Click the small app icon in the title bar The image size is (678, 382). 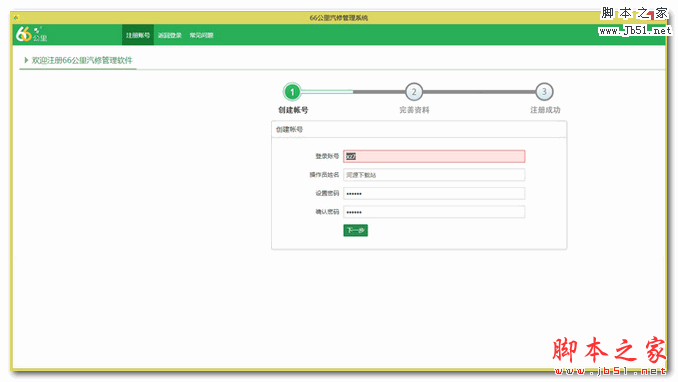[x=16, y=18]
